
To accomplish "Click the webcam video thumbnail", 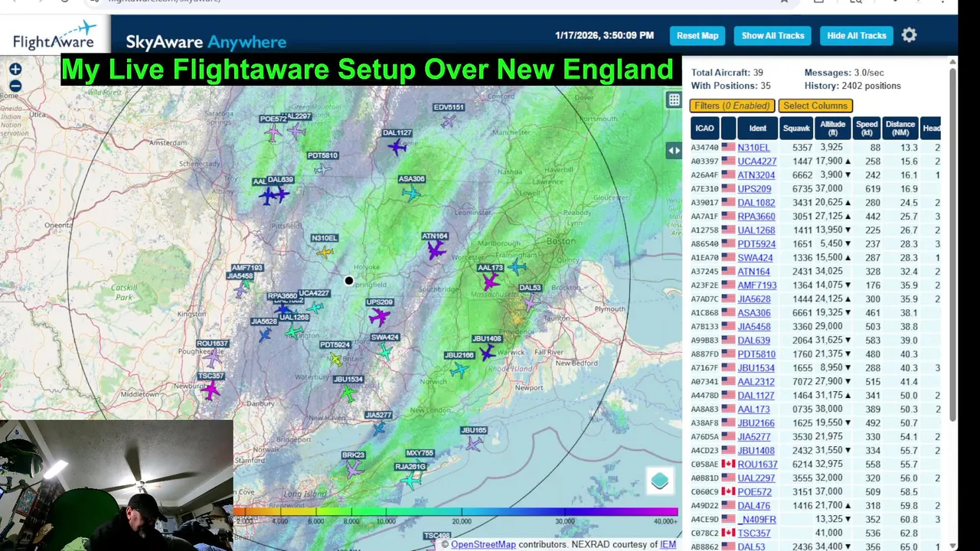I will (116, 485).
